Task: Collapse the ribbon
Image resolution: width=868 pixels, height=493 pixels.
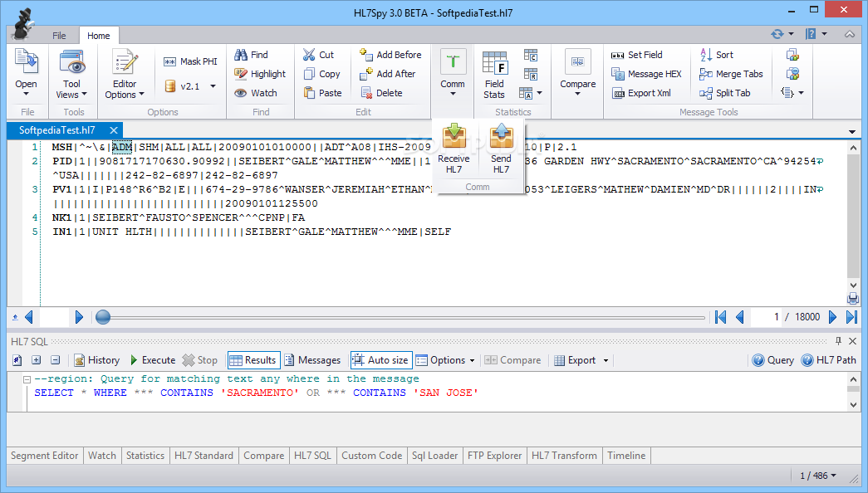Action: pos(850,34)
